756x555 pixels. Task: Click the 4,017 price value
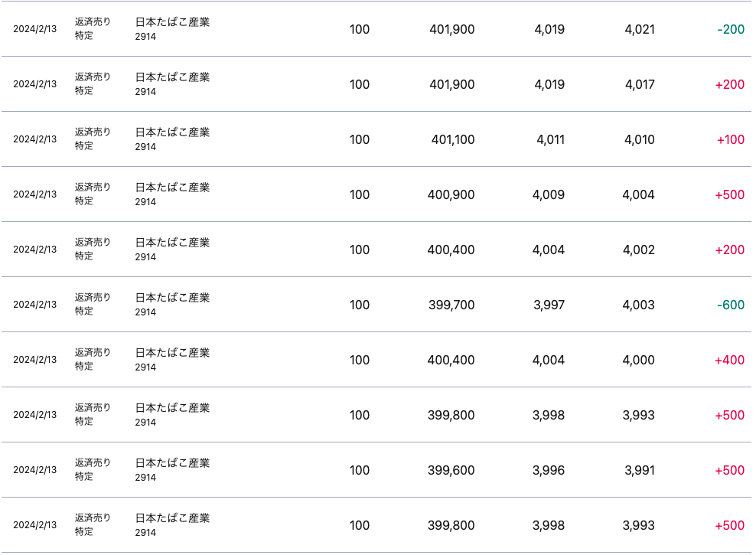639,85
